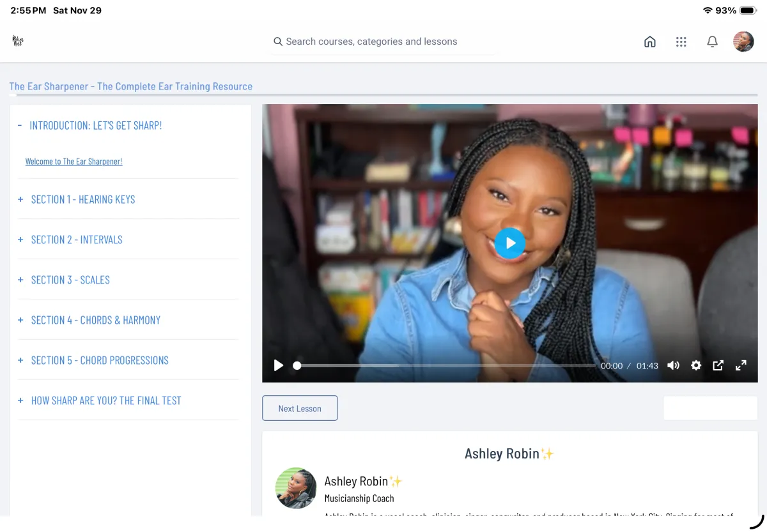The image size is (767, 532).
Task: Open the home page icon
Action: 650,42
